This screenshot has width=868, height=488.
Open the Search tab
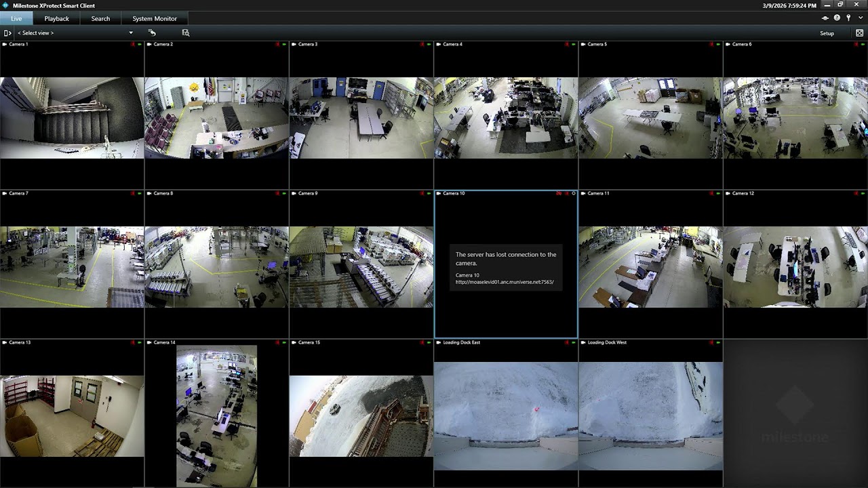(x=100, y=18)
